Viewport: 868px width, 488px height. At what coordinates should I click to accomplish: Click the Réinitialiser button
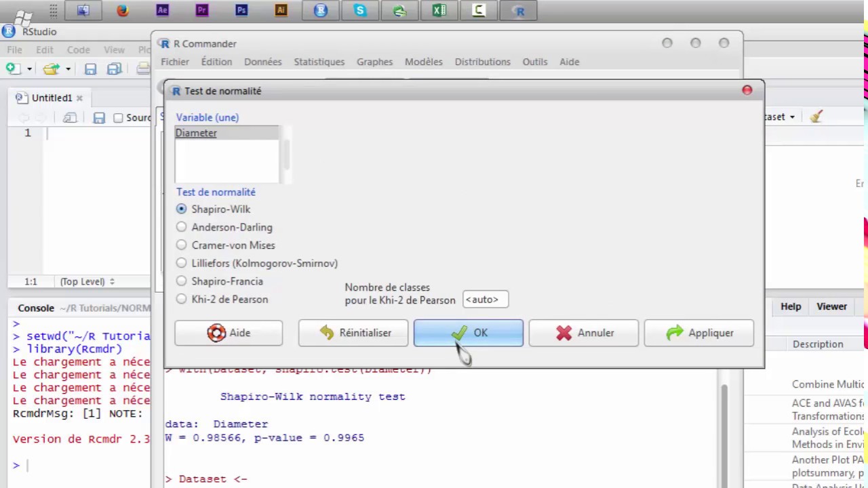pyautogui.click(x=353, y=333)
